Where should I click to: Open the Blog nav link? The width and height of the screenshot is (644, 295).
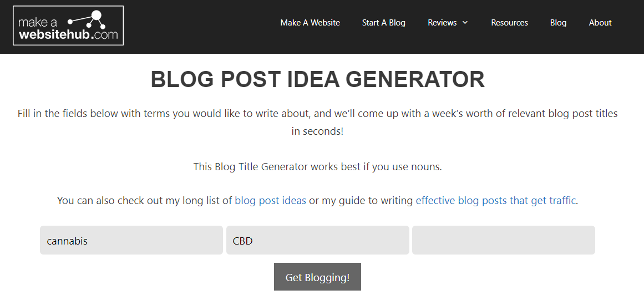(x=558, y=23)
